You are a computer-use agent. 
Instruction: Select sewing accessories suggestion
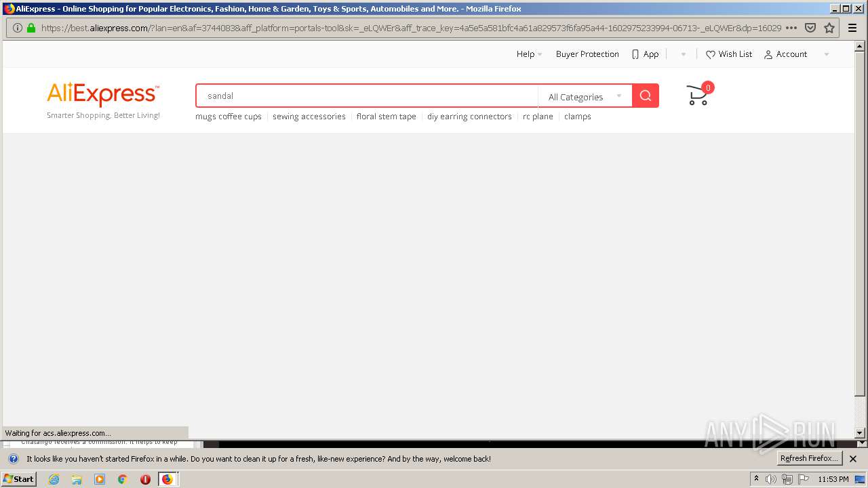309,117
